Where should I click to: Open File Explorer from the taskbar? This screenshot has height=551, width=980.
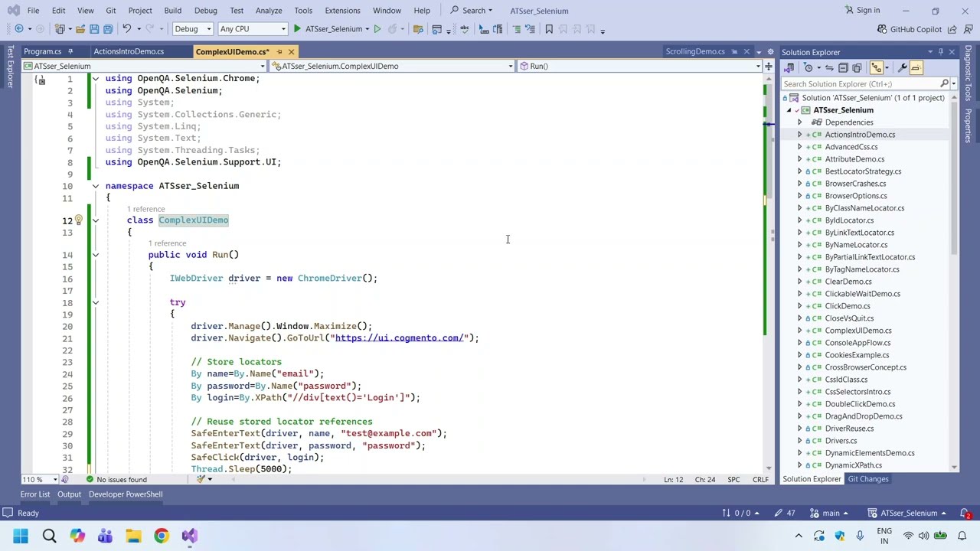coord(133,536)
